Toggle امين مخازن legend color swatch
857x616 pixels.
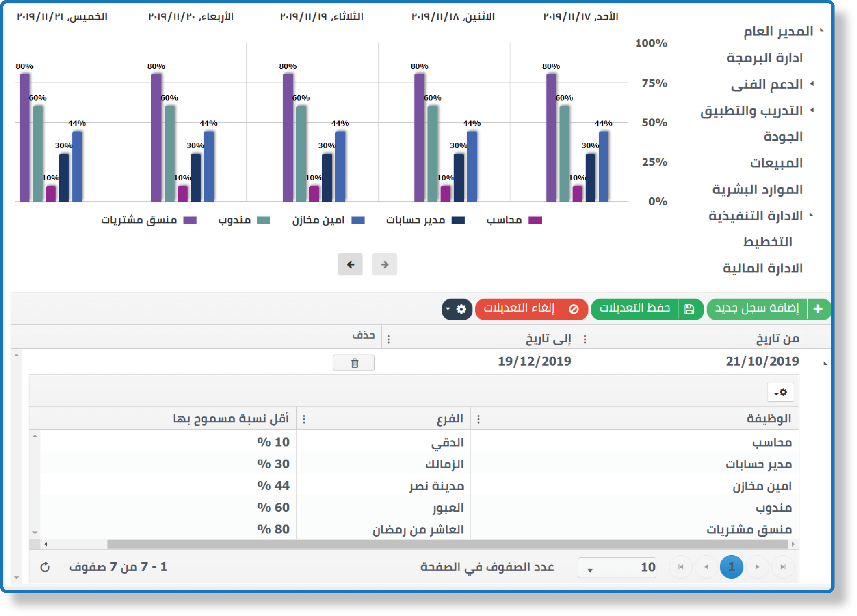pyautogui.click(x=358, y=221)
